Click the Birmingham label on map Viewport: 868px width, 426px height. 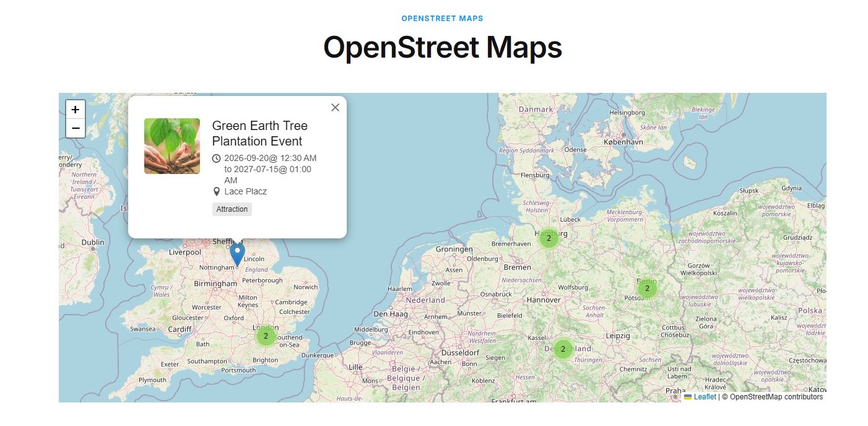215,284
